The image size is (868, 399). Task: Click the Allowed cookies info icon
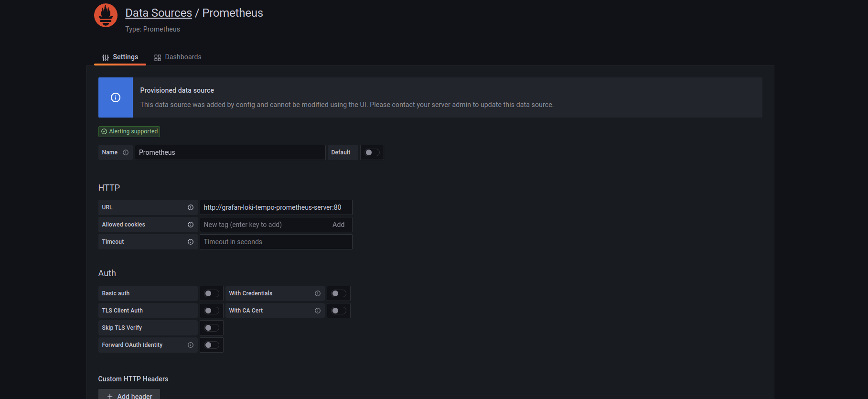tap(191, 225)
